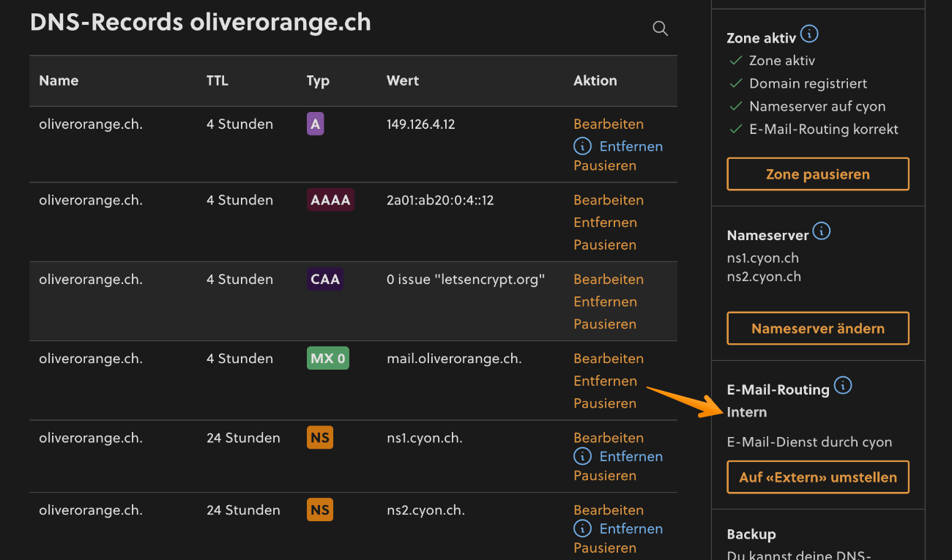Screen dimensions: 952x560
Task: Remove the CAA letsencrypt.org record
Action: 605,302
